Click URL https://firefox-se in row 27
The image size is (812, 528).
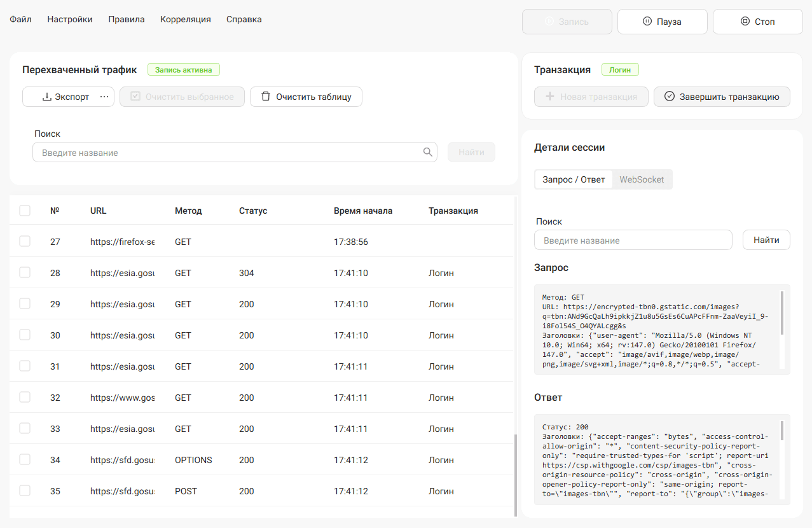pyautogui.click(x=122, y=242)
